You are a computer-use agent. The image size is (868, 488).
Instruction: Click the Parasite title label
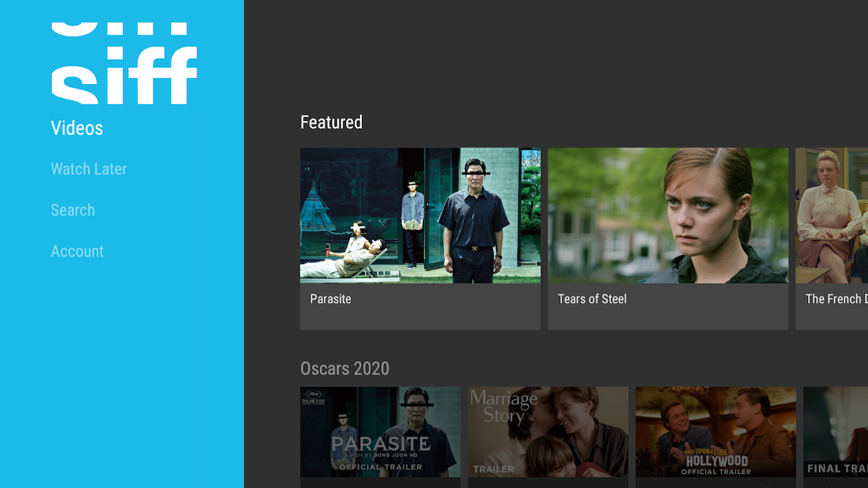(x=330, y=299)
